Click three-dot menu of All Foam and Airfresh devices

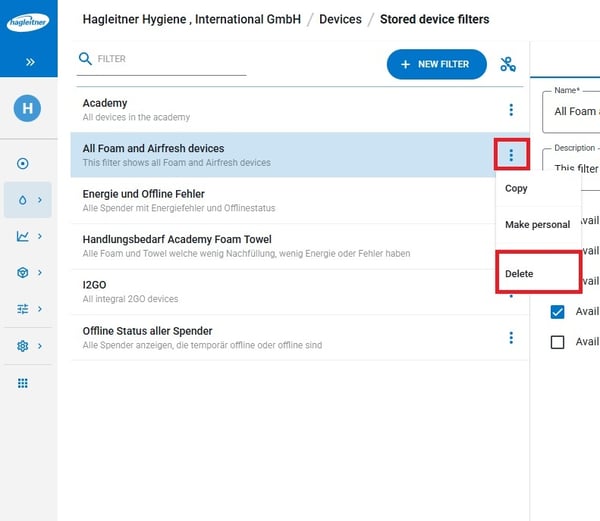tap(511, 155)
